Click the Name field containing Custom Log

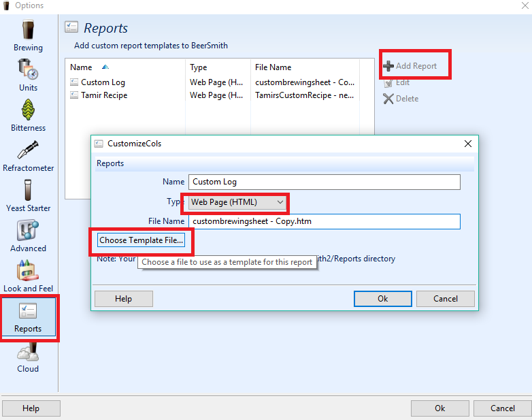click(x=325, y=182)
